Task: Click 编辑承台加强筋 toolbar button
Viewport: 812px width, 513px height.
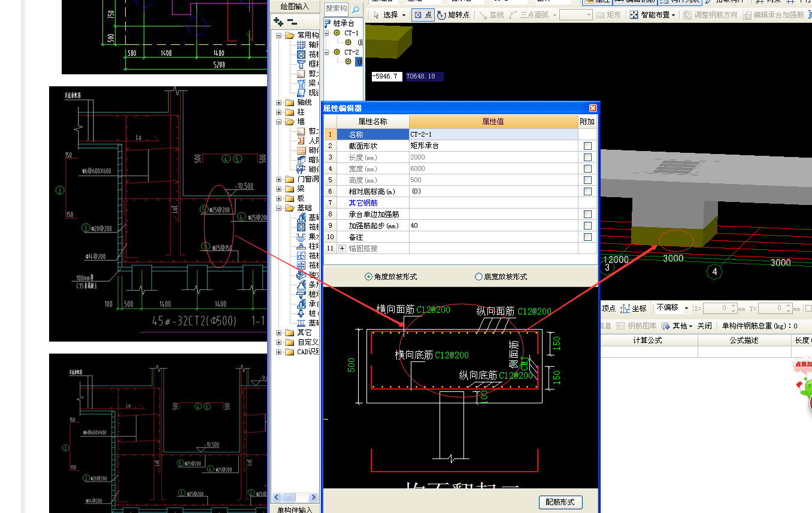Action: (774, 15)
